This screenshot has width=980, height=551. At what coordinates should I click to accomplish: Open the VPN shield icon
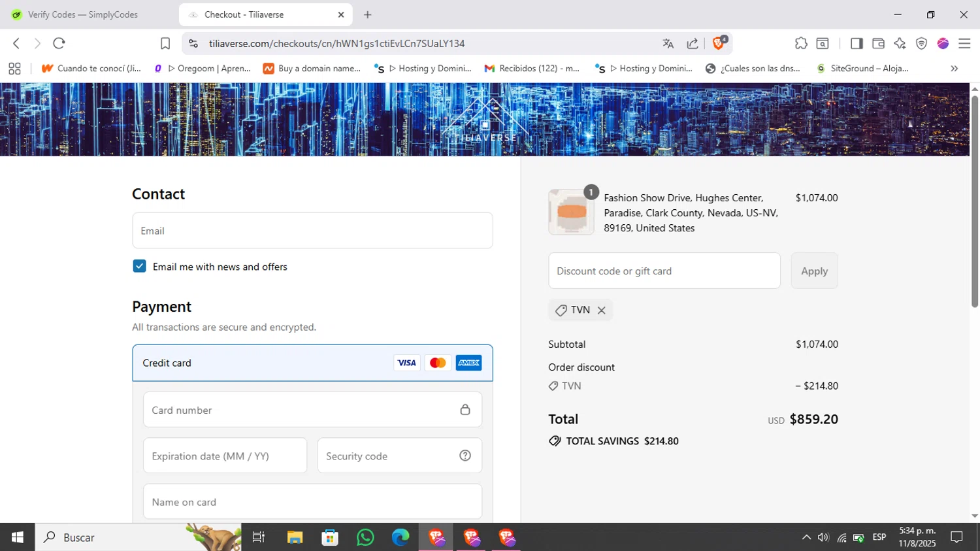pos(921,43)
